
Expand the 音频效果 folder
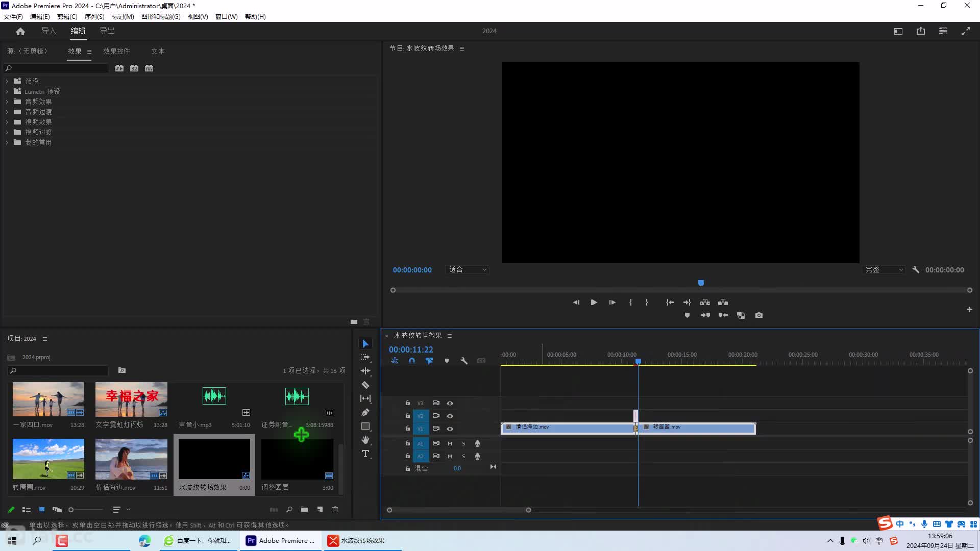[x=7, y=102]
